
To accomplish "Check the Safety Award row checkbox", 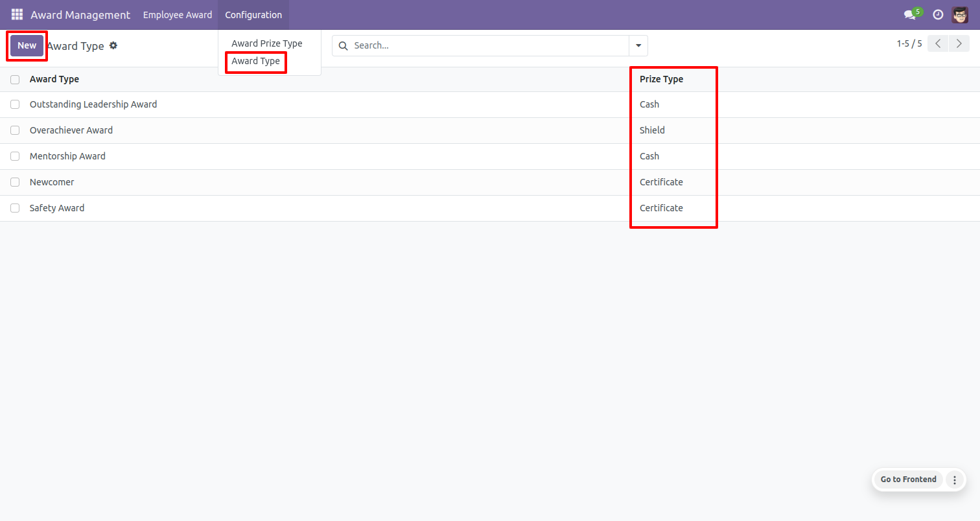I will coord(15,208).
